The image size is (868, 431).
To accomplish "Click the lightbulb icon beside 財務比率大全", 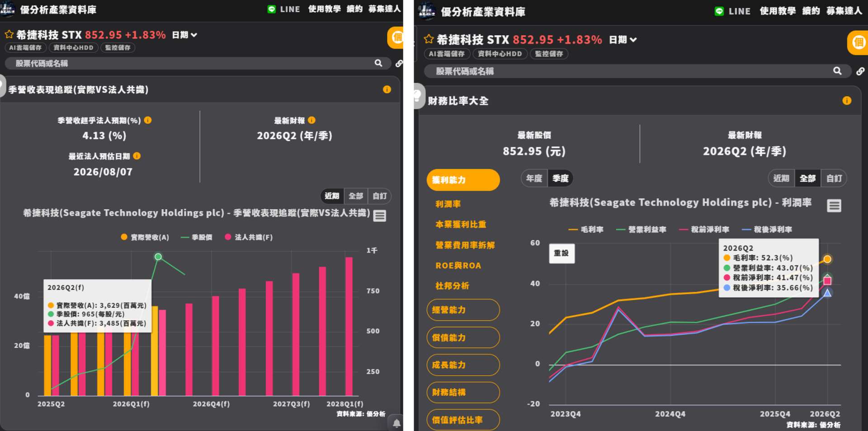I will click(419, 96).
